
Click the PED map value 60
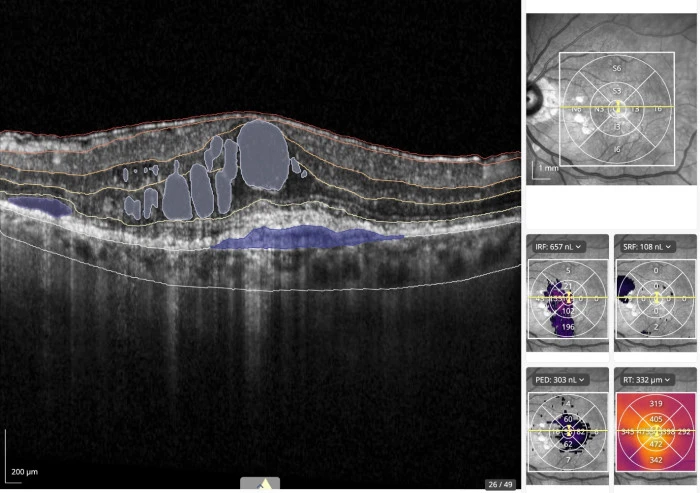pyautogui.click(x=568, y=419)
